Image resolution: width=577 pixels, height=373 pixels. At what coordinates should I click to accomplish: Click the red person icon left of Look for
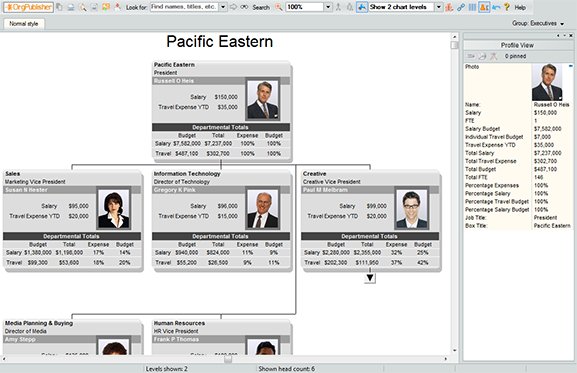tap(117, 7)
